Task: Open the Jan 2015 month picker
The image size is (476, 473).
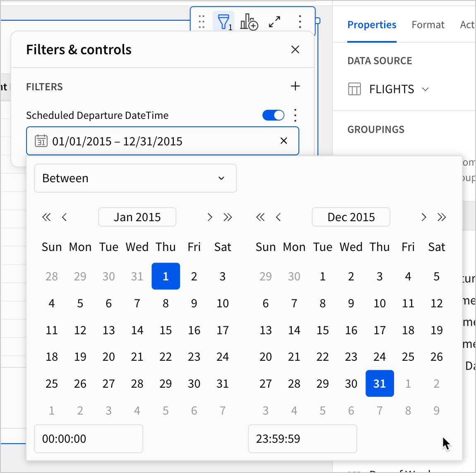Action: pyautogui.click(x=137, y=217)
